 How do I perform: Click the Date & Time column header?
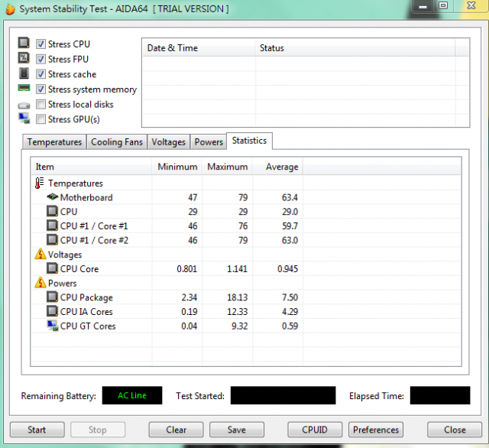tap(199, 47)
